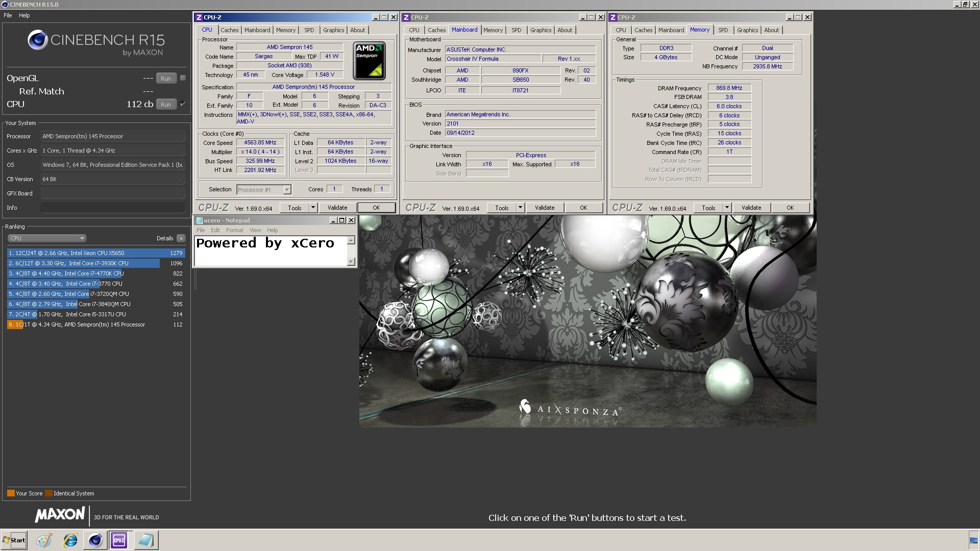Click the Notepad text area

pyautogui.click(x=271, y=251)
